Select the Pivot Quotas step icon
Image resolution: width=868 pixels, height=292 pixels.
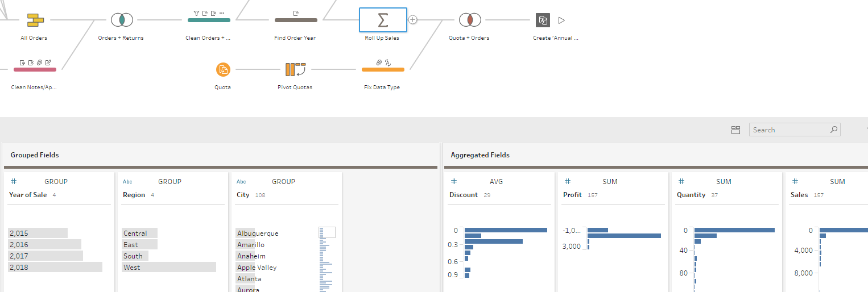pyautogui.click(x=295, y=70)
